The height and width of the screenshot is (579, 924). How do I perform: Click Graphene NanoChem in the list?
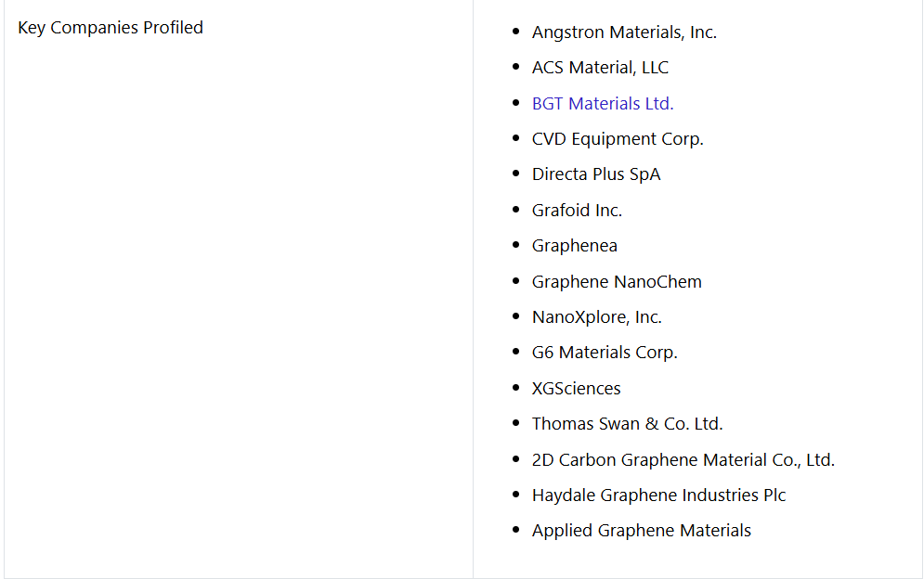[x=617, y=281]
